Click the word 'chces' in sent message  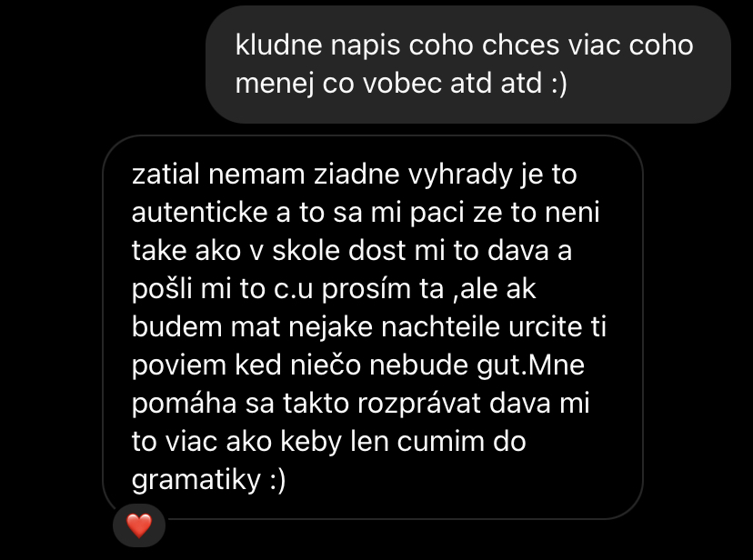tap(520, 45)
